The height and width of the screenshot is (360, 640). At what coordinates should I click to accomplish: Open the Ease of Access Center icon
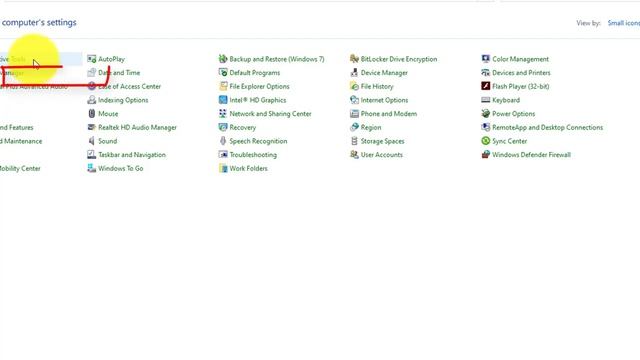coord(91,86)
